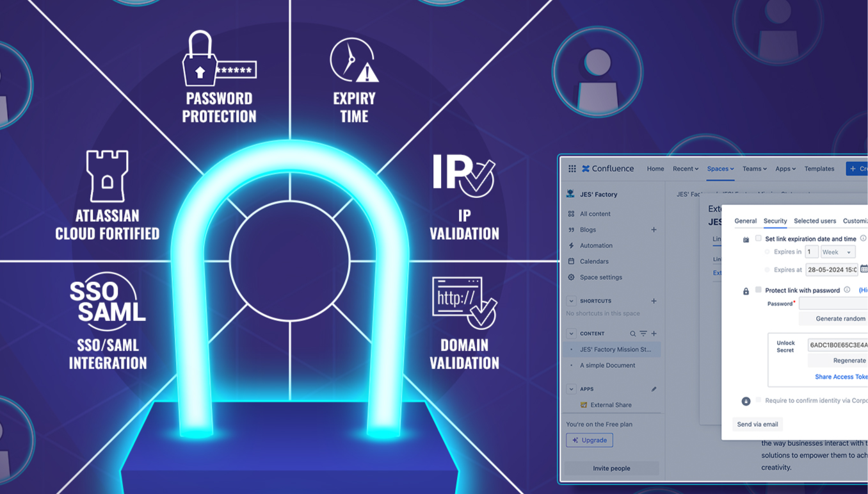The width and height of the screenshot is (868, 494).
Task: Switch to the Security tab
Action: (775, 221)
